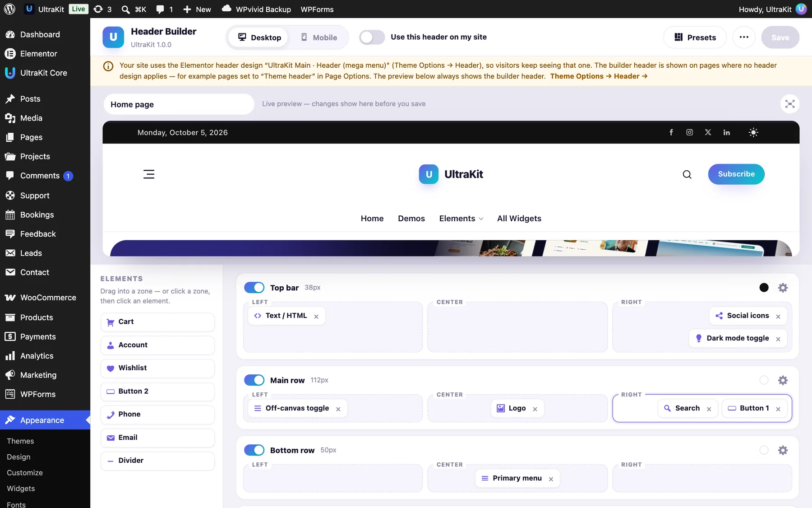Open the Home page preview selector
Image resolution: width=812 pixels, height=508 pixels.
click(x=179, y=104)
